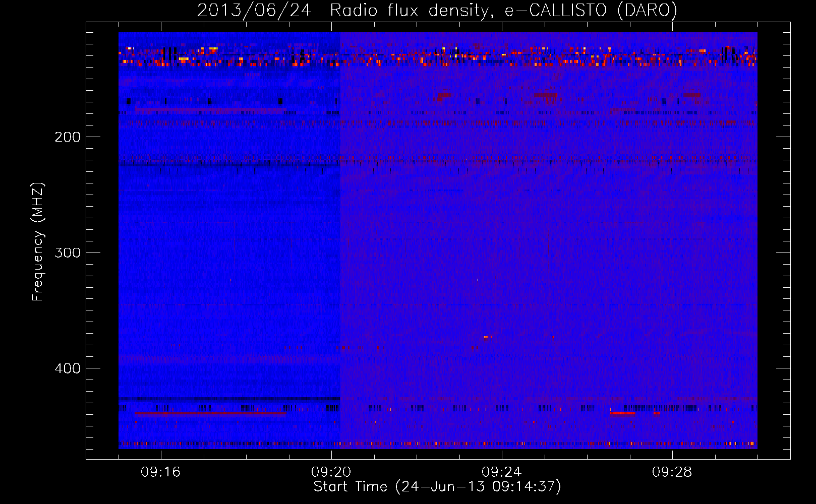Image resolution: width=816 pixels, height=504 pixels.
Task: Click the 09:24 time tick label
Action: (502, 472)
